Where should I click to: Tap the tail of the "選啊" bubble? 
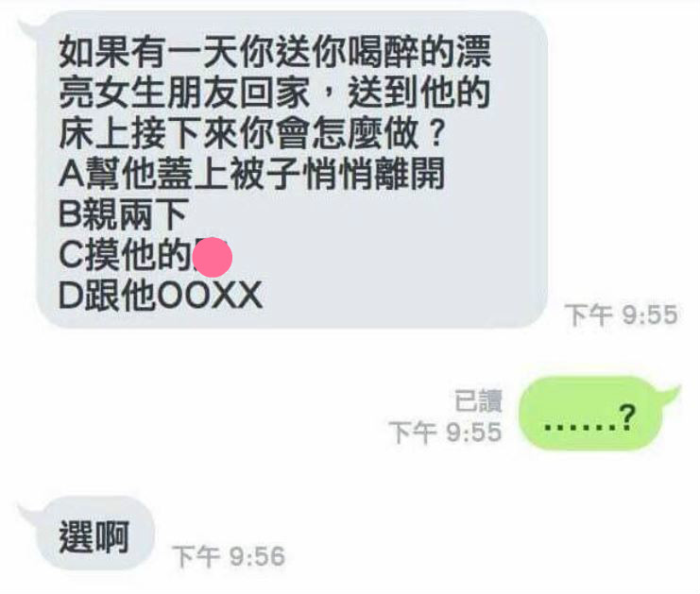click(29, 515)
